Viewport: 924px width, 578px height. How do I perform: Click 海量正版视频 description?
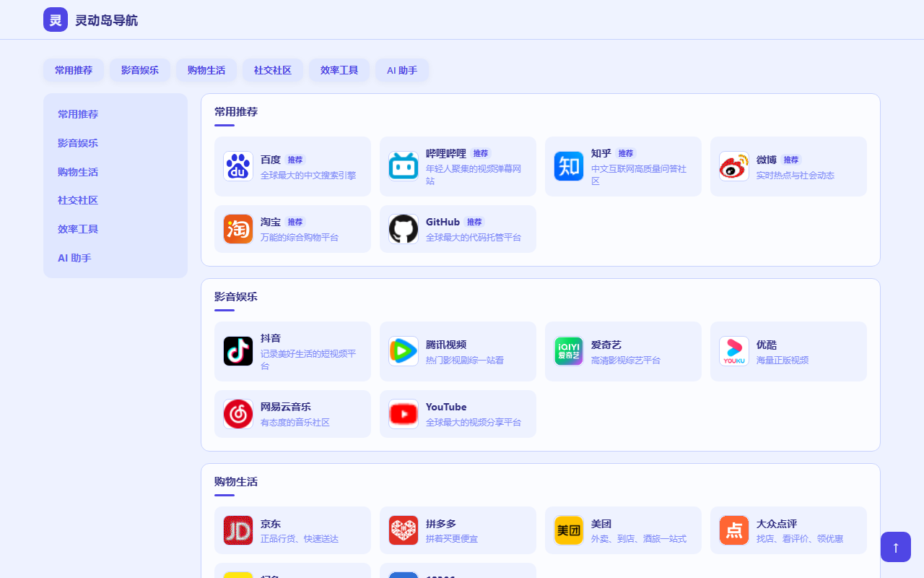783,360
